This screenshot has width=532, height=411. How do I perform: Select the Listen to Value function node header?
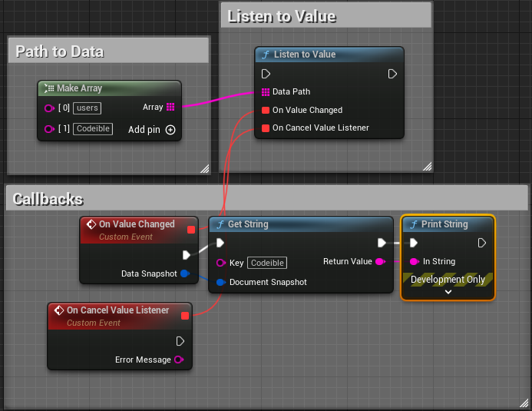pyautogui.click(x=329, y=55)
